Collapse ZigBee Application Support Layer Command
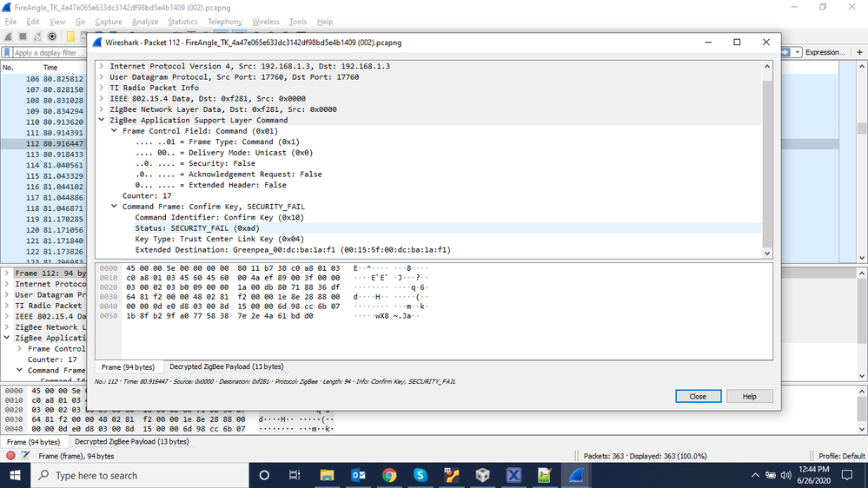The image size is (868, 488). coord(102,120)
